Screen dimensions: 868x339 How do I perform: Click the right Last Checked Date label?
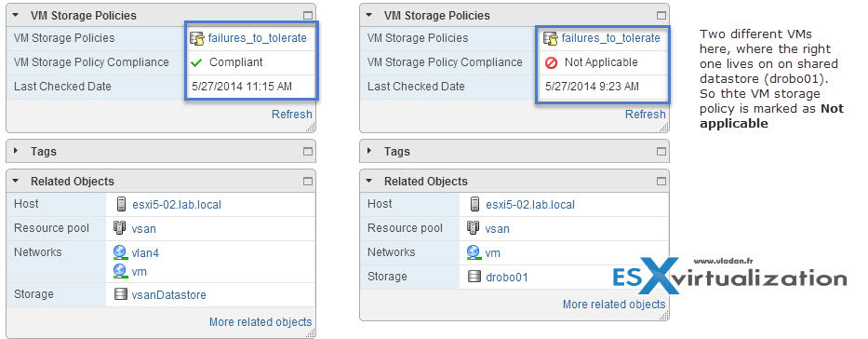(416, 87)
